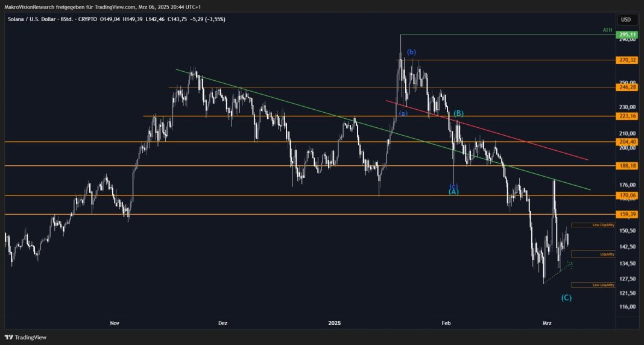Screen dimensions: 644x345
Task: Click the middle Liquidity zone box
Action: click(x=593, y=254)
